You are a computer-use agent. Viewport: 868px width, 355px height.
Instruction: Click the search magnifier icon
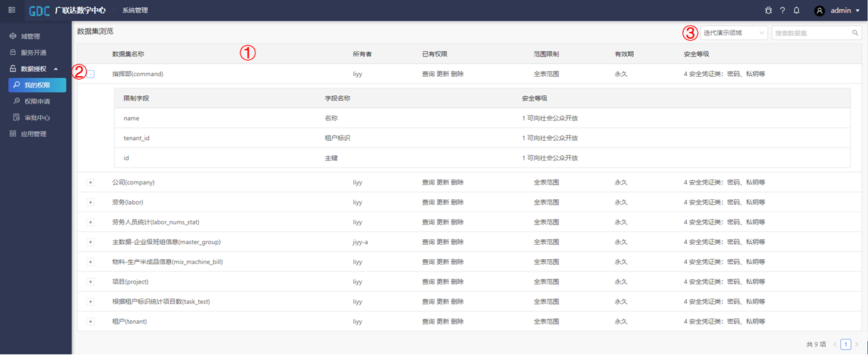pos(855,33)
